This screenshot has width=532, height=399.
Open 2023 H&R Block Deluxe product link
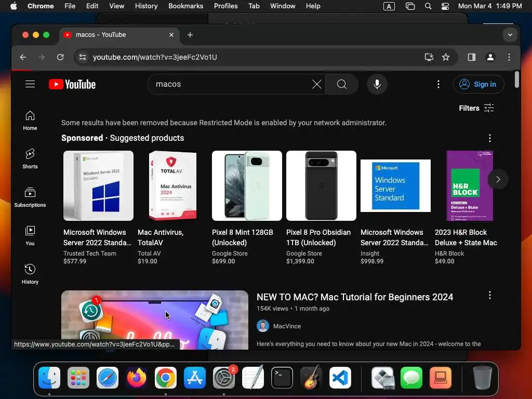pyautogui.click(x=466, y=237)
